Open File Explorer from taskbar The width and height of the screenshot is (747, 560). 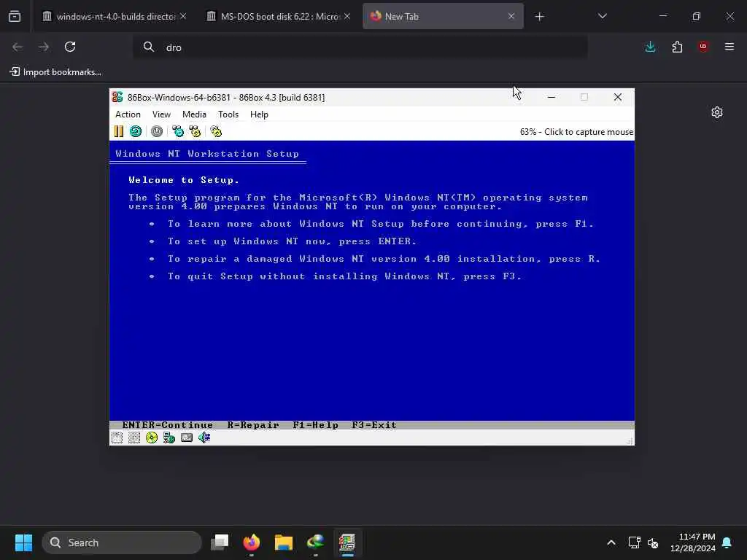pyautogui.click(x=284, y=542)
